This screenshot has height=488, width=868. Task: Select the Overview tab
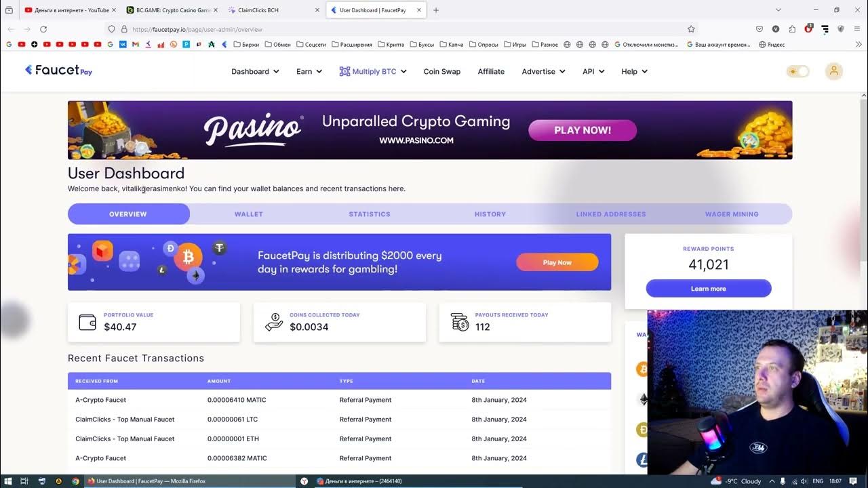128,214
